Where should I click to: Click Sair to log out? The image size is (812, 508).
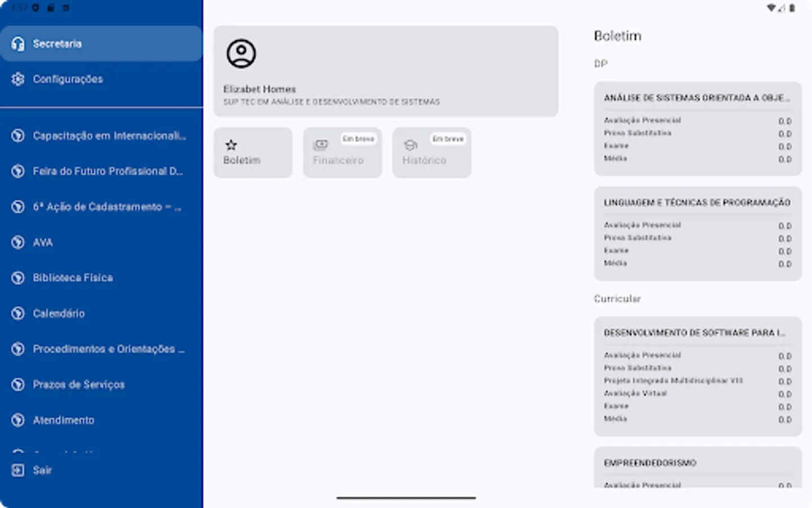click(x=42, y=470)
